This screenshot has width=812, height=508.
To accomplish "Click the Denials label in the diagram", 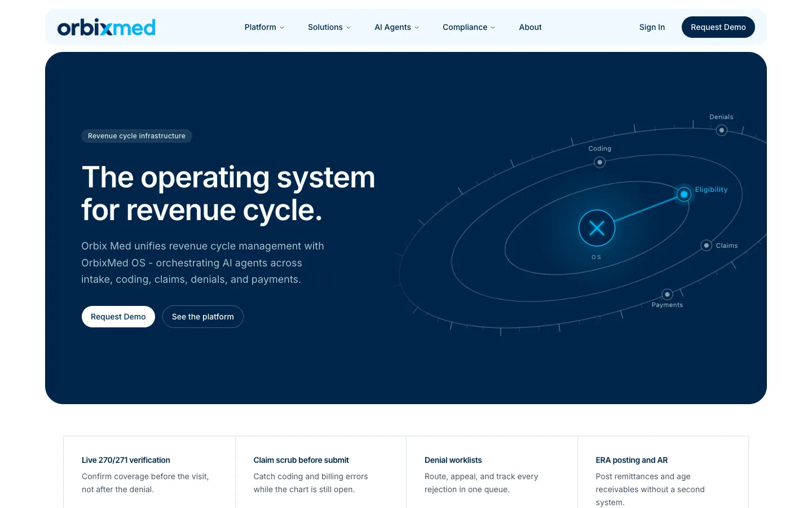I will click(x=721, y=117).
